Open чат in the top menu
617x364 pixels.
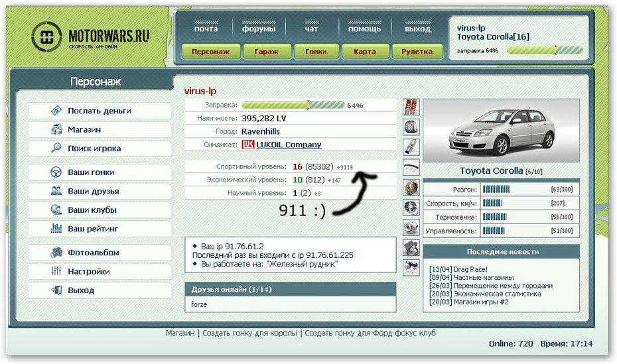pyautogui.click(x=311, y=29)
